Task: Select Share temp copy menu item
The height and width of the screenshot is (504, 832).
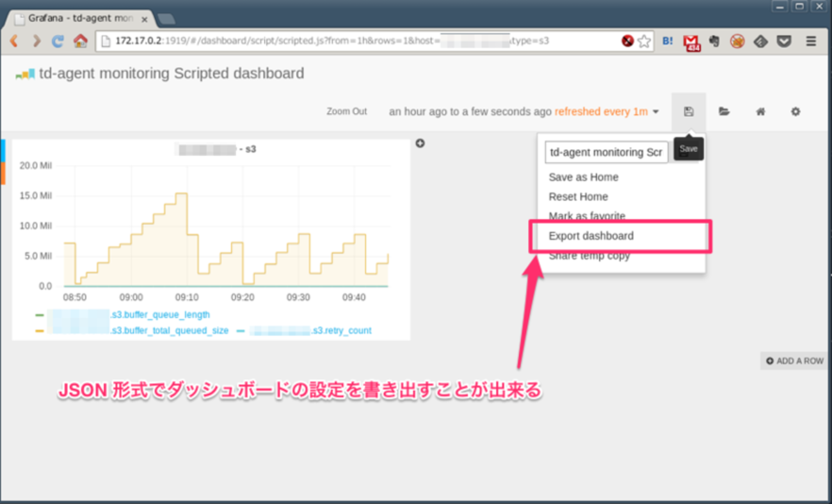Action: coord(589,256)
